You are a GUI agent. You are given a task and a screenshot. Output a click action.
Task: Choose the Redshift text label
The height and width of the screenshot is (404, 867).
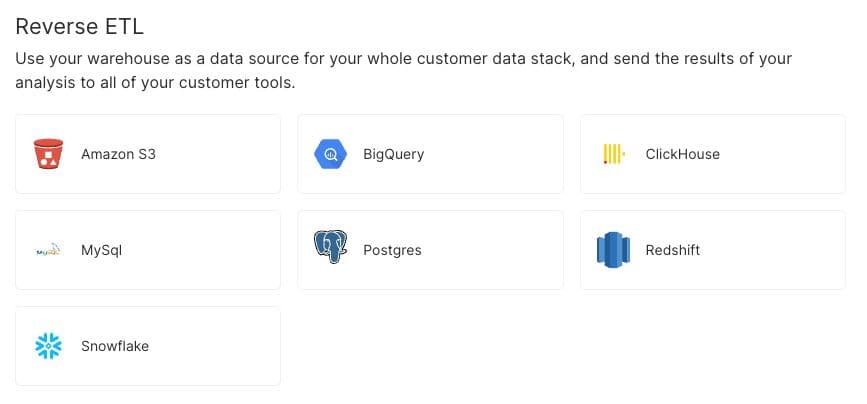pyautogui.click(x=672, y=250)
